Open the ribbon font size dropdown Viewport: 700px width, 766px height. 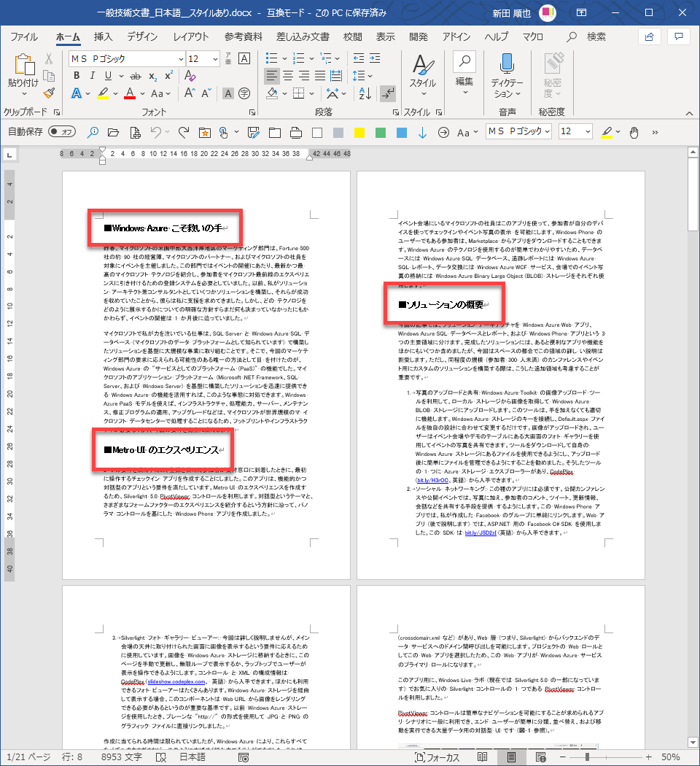click(225, 58)
